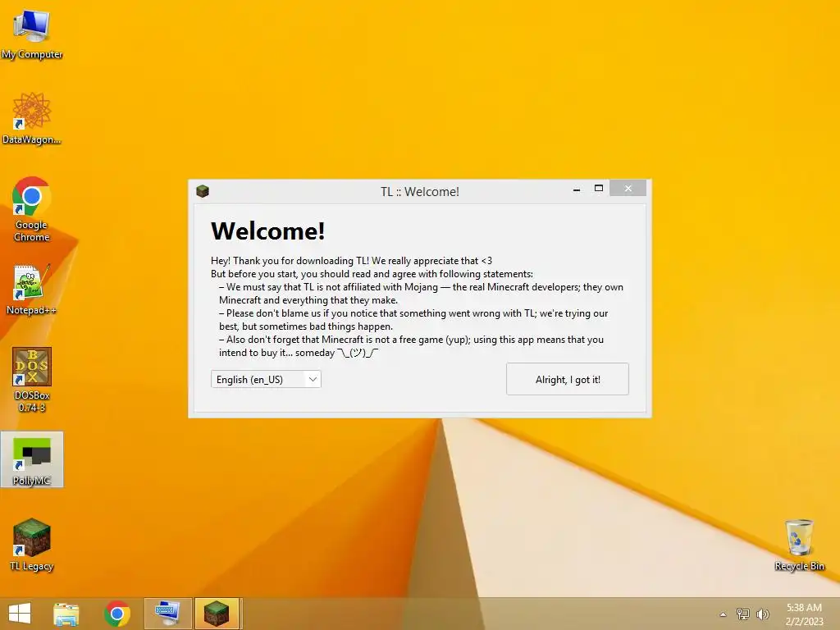Click the line starting 'Hey! Thank you for downloading TL'
Viewport: 840px width, 630px height.
tap(351, 261)
